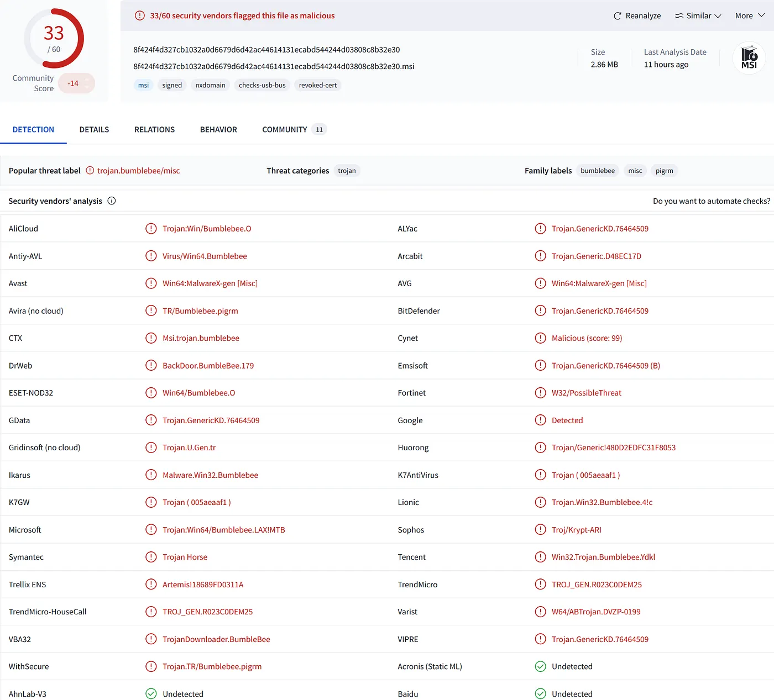Click the green undetected checkmark for Acronis

[540, 666]
